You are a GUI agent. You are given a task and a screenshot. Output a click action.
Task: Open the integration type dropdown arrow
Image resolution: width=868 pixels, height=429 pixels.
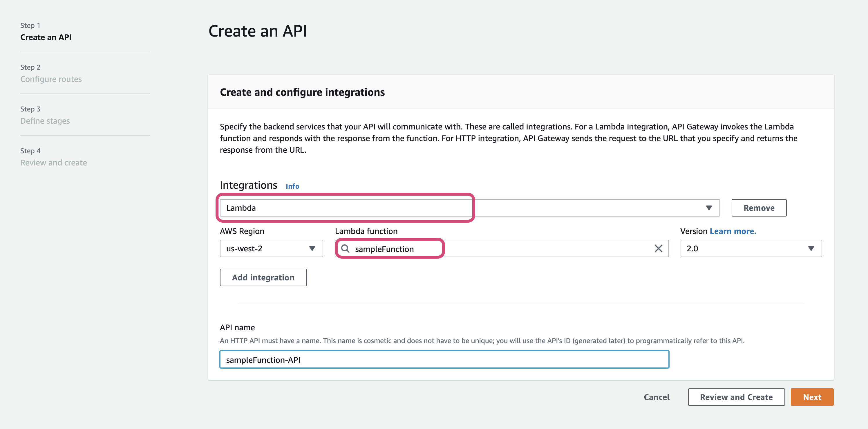click(x=709, y=208)
